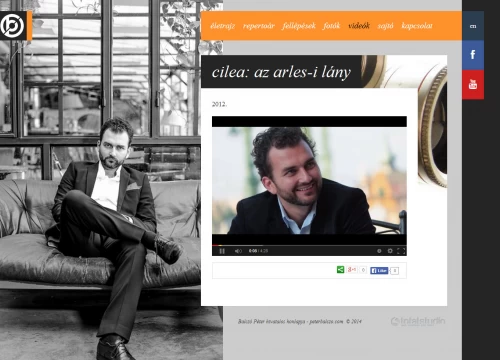The width and height of the screenshot is (500, 360).
Task: Enter fullscreen video mode
Action: (401, 251)
